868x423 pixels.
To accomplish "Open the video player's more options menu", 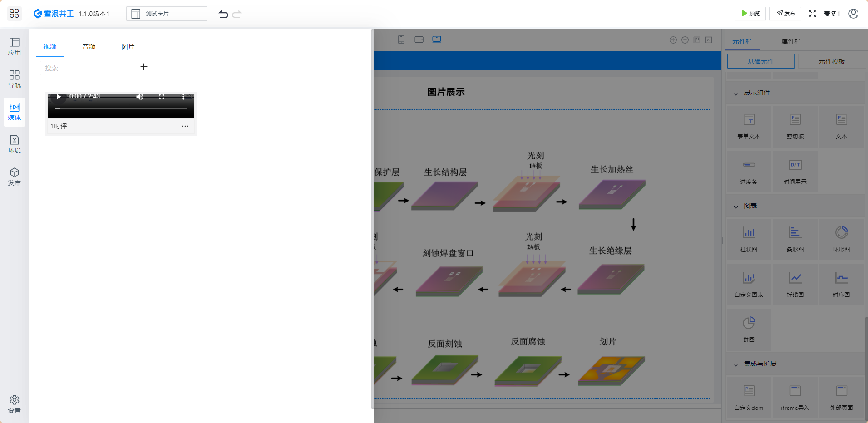I will tap(183, 97).
